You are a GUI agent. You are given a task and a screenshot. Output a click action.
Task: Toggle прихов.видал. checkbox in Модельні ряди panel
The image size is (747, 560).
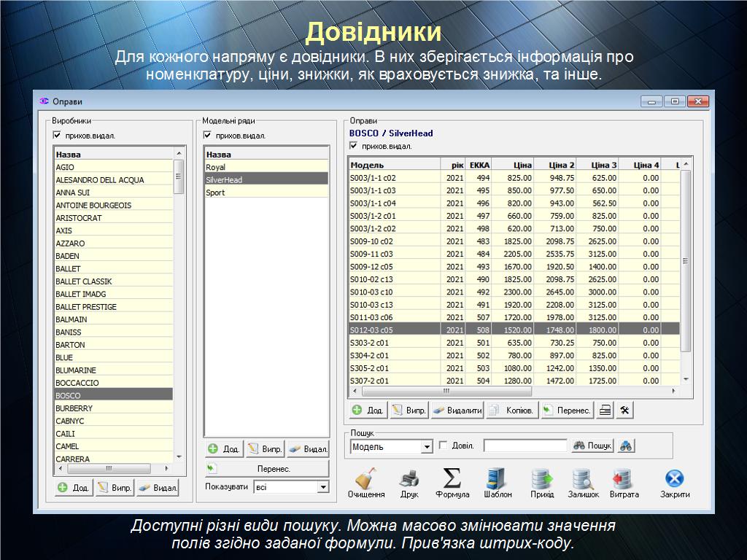pyautogui.click(x=207, y=135)
